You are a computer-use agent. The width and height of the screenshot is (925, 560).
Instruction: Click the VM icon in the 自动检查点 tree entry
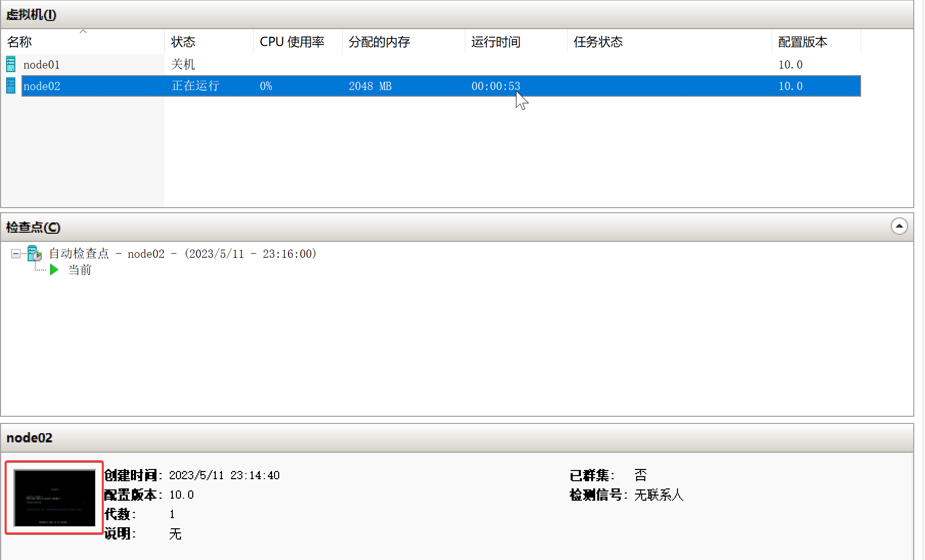pos(33,253)
